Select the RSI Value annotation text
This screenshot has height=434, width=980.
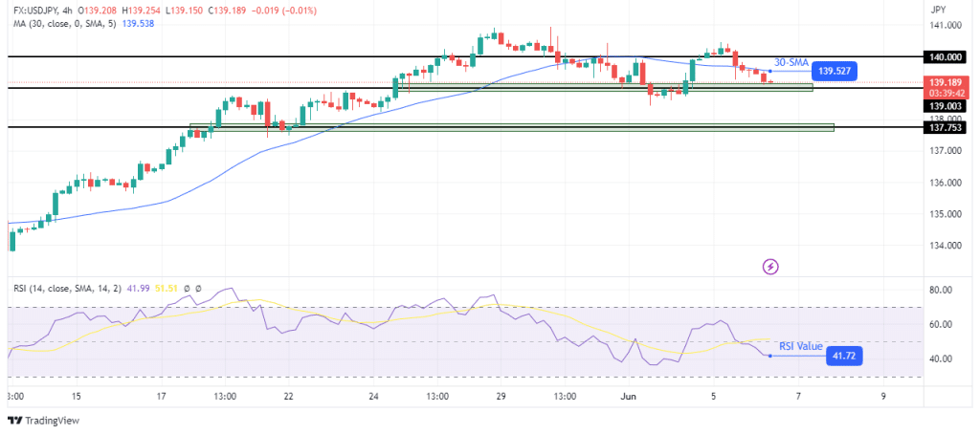coord(800,347)
